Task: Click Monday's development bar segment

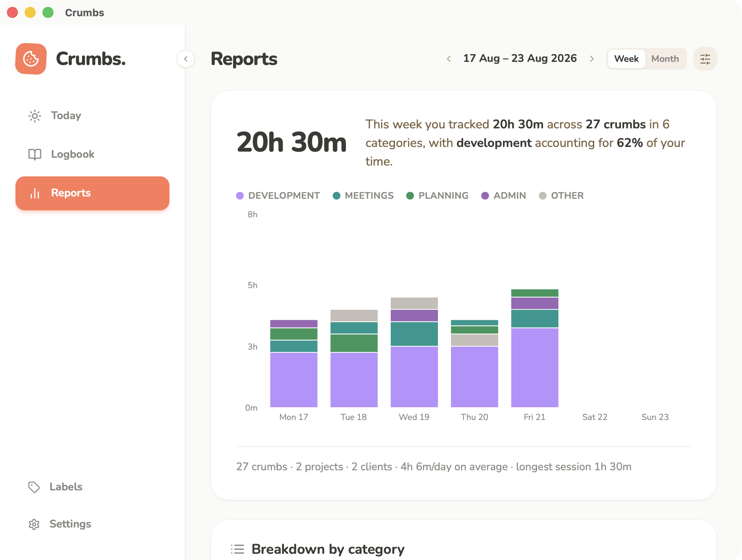Action: [x=294, y=380]
